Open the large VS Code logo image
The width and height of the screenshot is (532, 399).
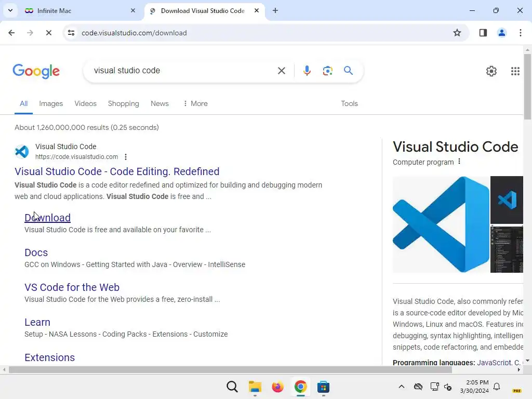[441, 224]
